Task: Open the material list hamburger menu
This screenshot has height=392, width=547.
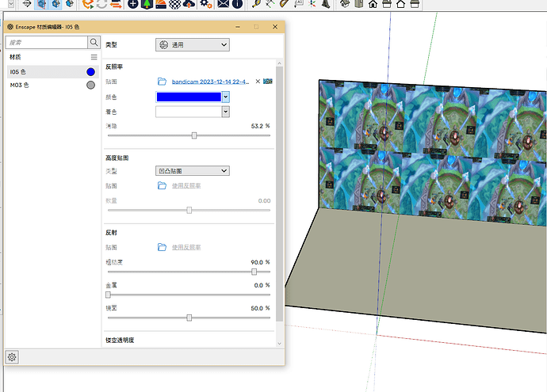Action: pos(94,57)
